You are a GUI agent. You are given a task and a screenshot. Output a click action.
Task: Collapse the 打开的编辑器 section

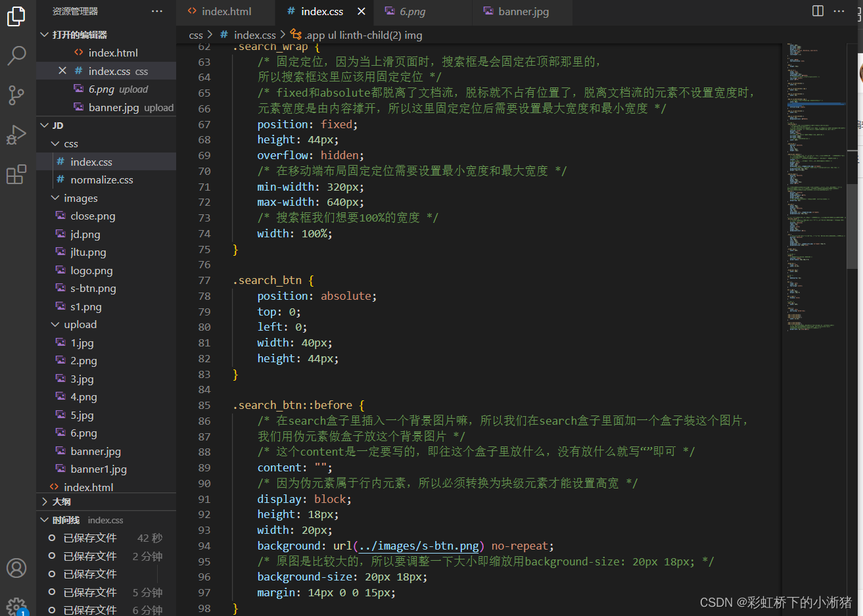coord(106,34)
